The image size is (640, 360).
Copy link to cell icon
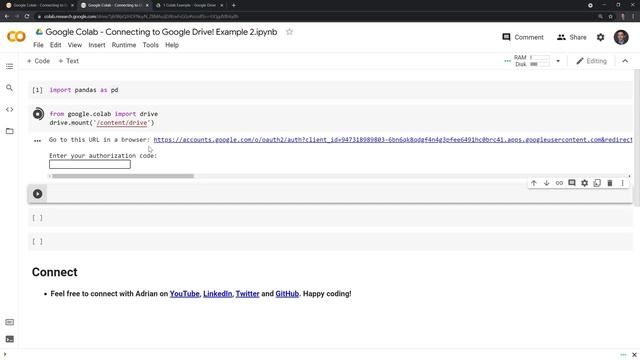coord(559,183)
